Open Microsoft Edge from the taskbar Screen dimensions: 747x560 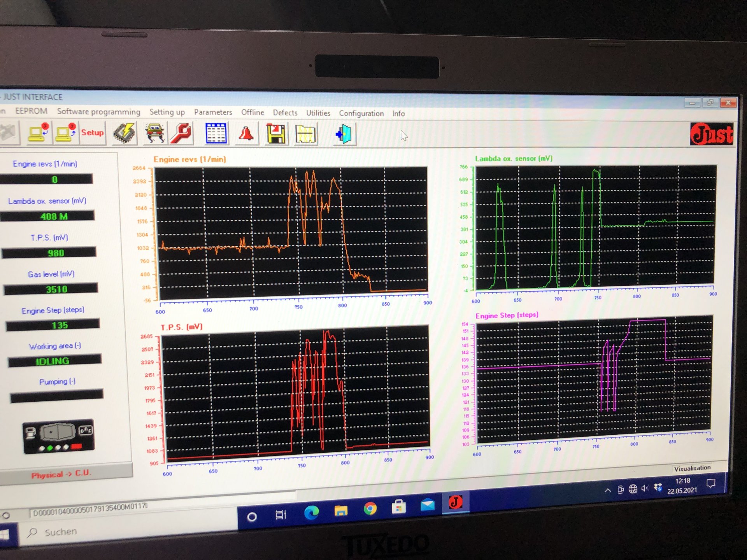[x=311, y=513]
